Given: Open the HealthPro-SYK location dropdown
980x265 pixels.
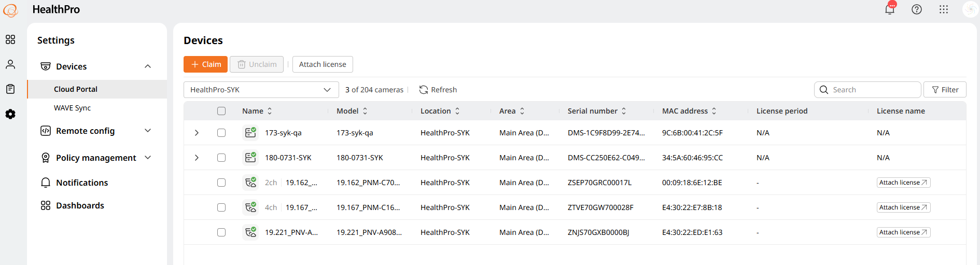Looking at the screenshot, I should point(261,90).
